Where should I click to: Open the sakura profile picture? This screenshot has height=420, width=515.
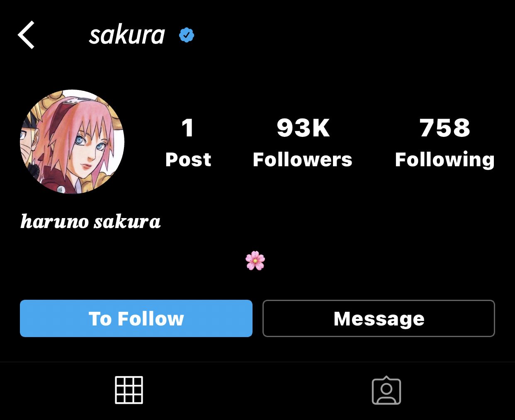[x=72, y=142]
